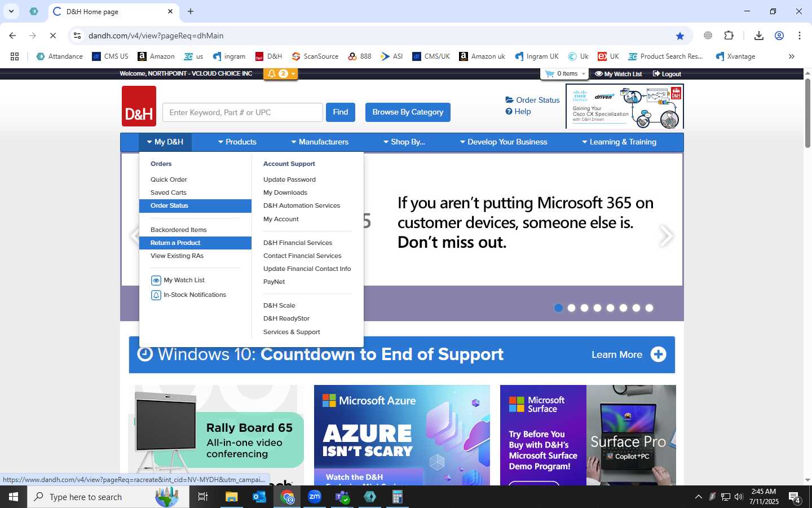This screenshot has width=812, height=508.
Task: Expand the Shop By... menu
Action: click(404, 142)
